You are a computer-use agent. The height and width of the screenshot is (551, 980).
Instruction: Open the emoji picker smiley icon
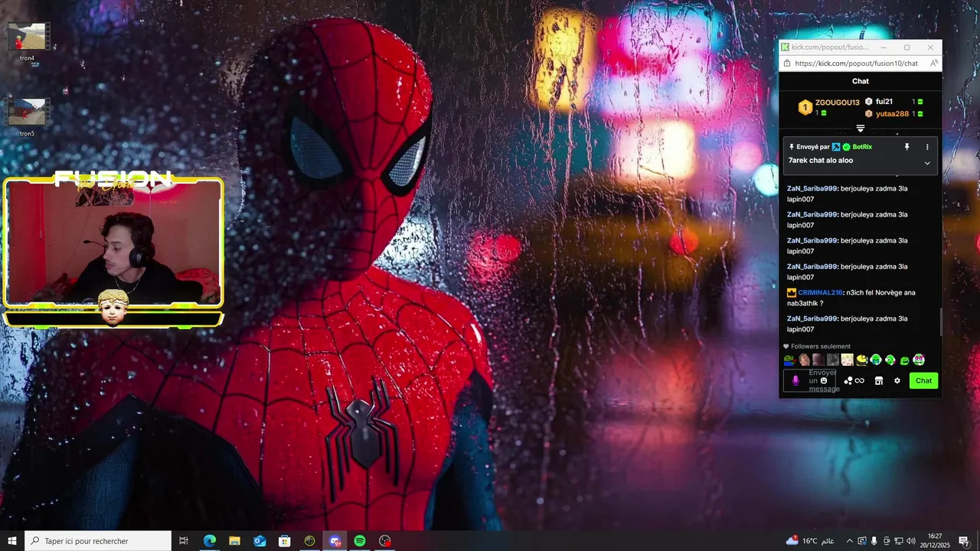pyautogui.click(x=824, y=380)
